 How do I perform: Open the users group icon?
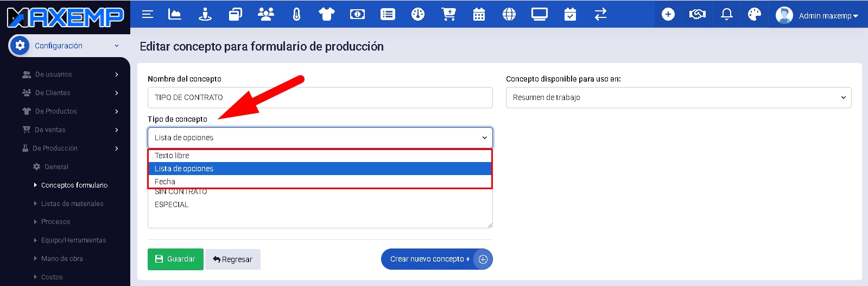pyautogui.click(x=266, y=14)
